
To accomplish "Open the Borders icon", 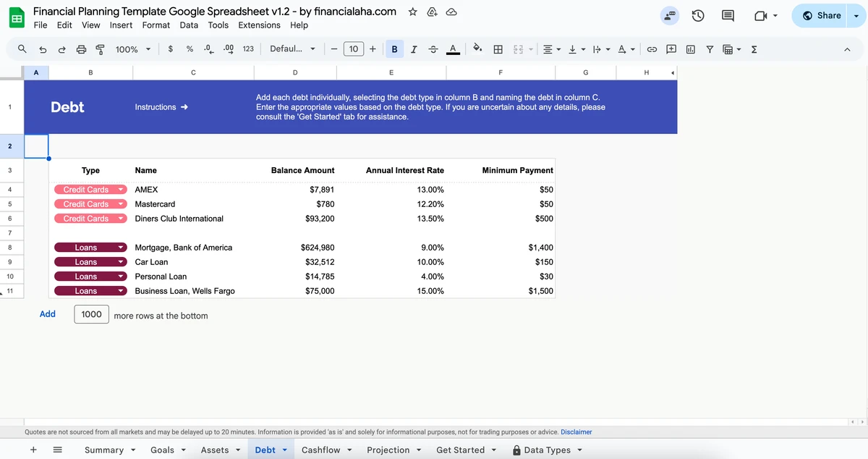I will coord(498,49).
